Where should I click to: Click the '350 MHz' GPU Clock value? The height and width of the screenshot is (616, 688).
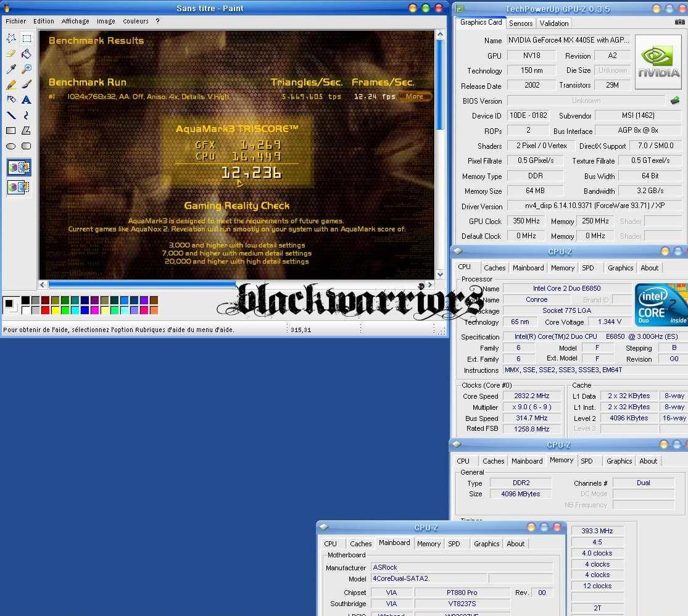coord(526,221)
